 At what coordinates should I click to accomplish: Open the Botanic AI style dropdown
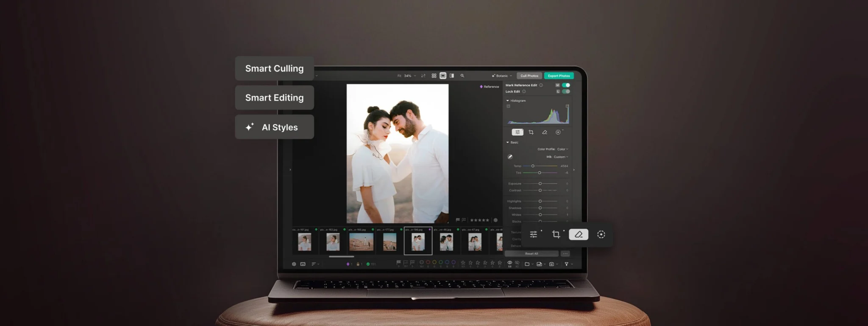coord(502,76)
